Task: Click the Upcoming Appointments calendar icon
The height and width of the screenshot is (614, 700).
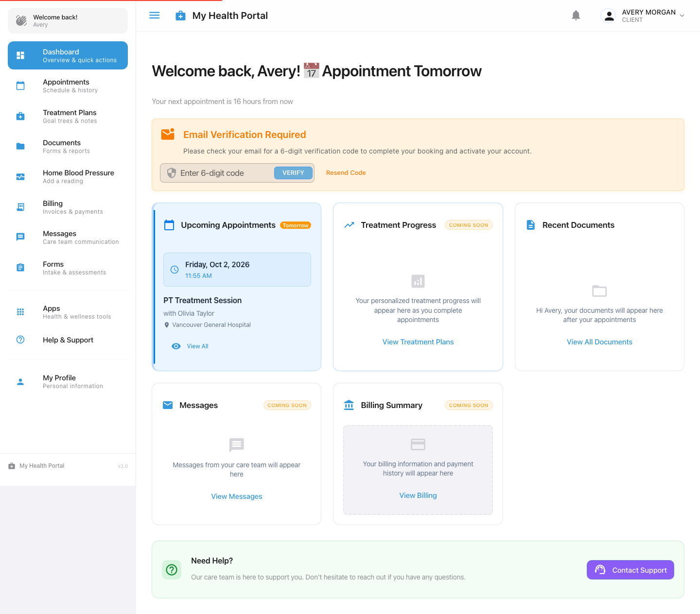Action: pyautogui.click(x=169, y=225)
